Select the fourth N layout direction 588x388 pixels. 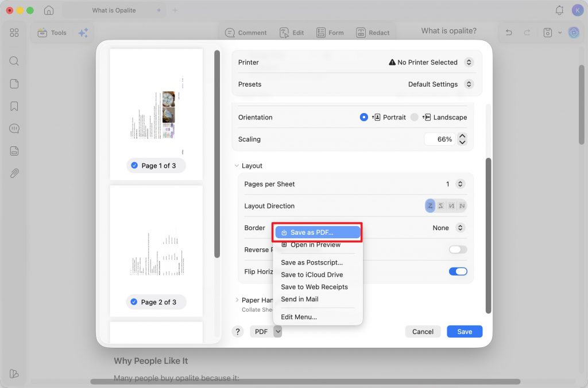(462, 206)
